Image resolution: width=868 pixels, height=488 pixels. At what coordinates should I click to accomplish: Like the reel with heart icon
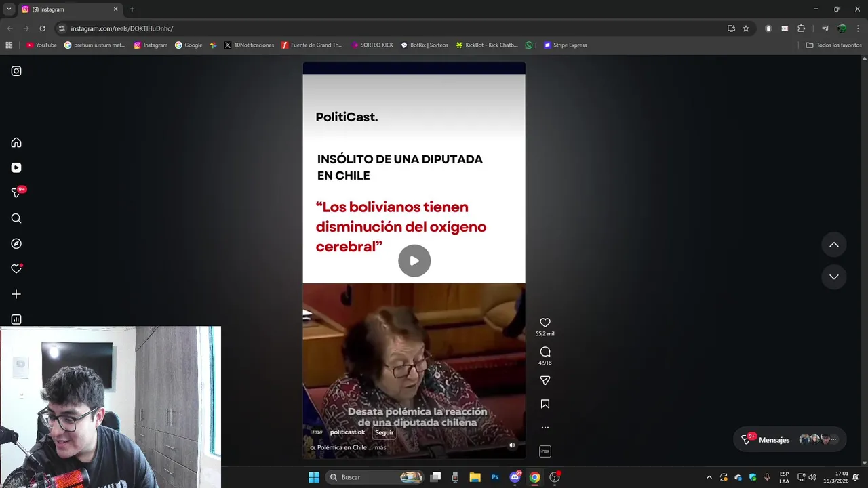(x=545, y=323)
